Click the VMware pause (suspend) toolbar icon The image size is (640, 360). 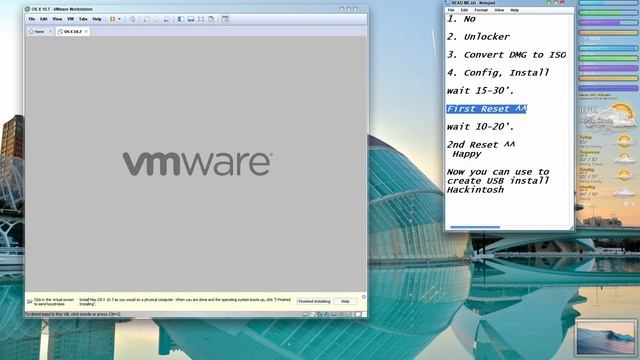(112, 19)
